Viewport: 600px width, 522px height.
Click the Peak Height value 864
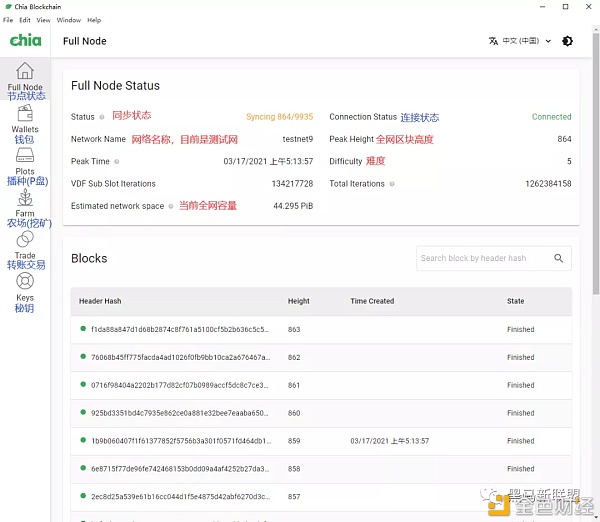tap(564, 139)
